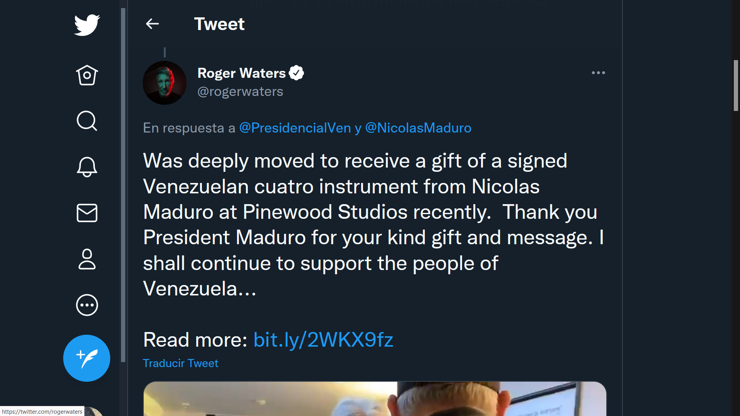Go to the Home feed icon
740x416 pixels.
pos(87,75)
